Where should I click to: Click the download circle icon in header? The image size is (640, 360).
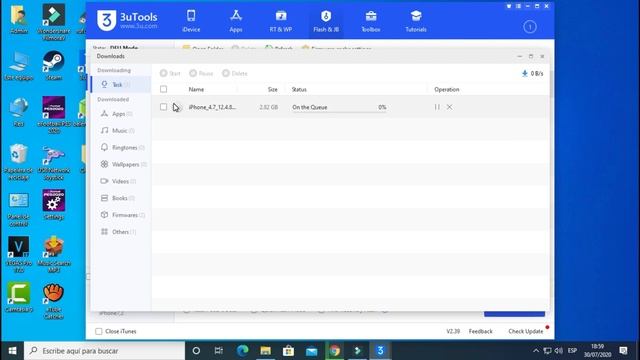coord(529,27)
